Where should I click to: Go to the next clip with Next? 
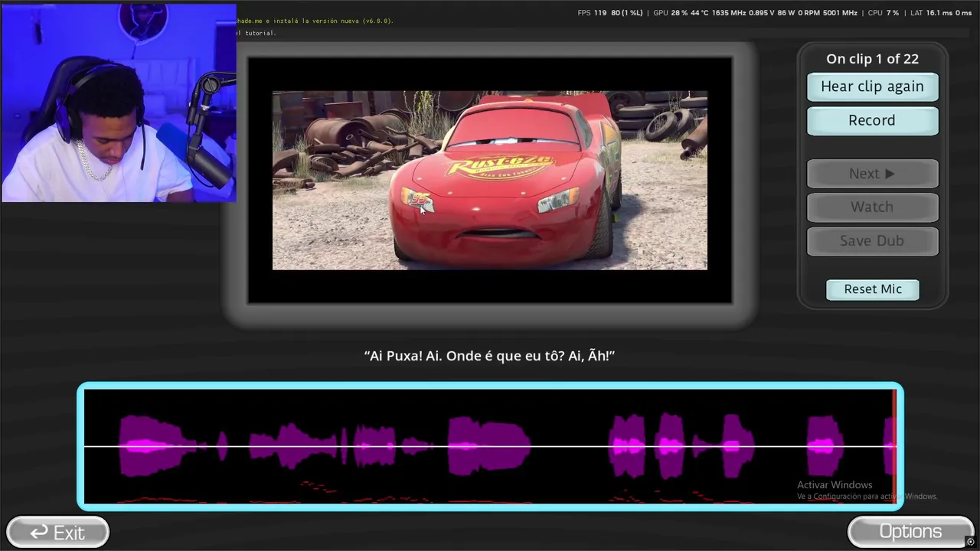click(x=872, y=174)
